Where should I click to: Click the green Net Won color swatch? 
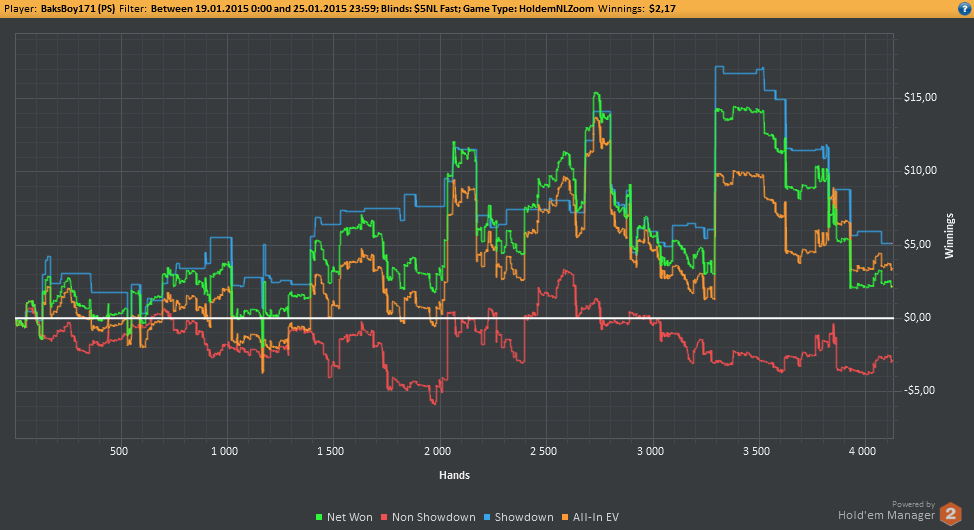coord(319,517)
